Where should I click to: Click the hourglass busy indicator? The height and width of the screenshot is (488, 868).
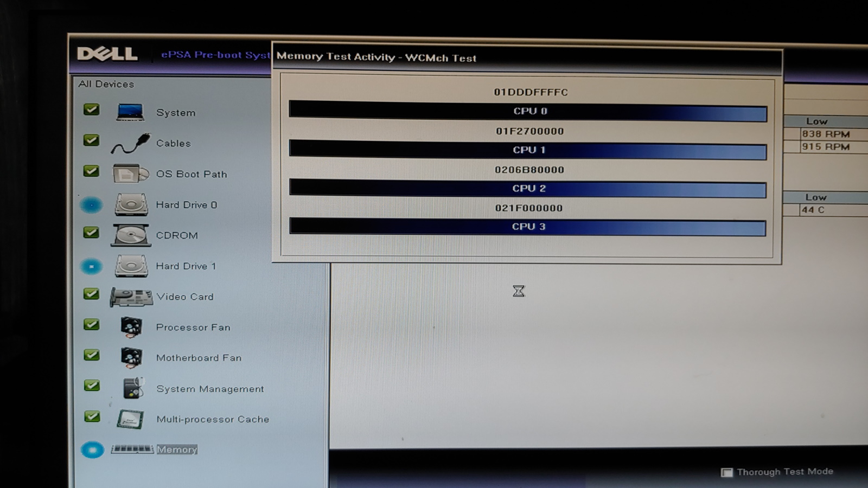519,291
